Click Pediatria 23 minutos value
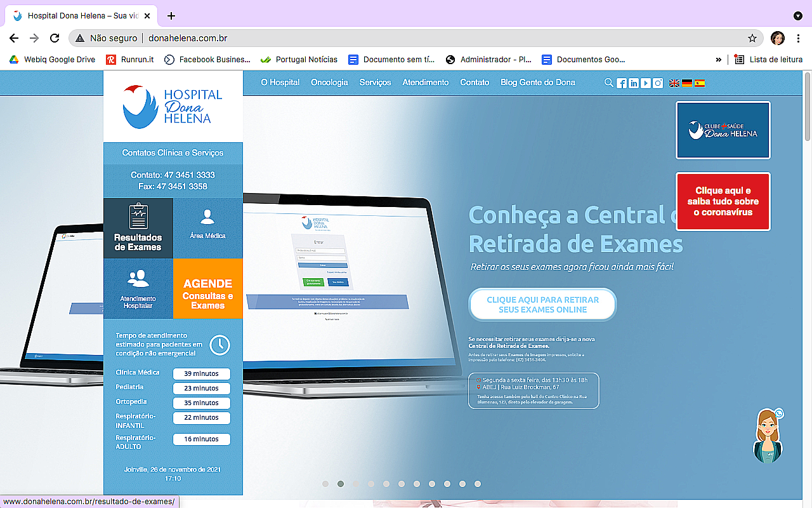The image size is (812, 508). (202, 388)
